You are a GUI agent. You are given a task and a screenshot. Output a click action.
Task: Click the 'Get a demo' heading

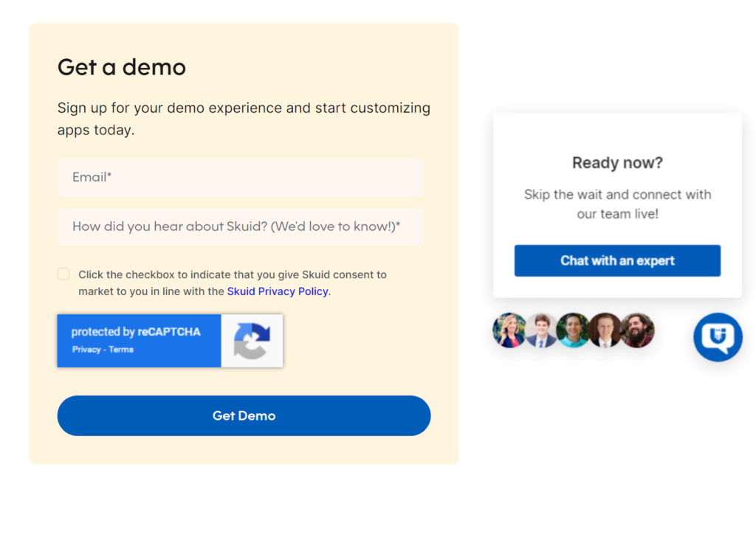(122, 66)
